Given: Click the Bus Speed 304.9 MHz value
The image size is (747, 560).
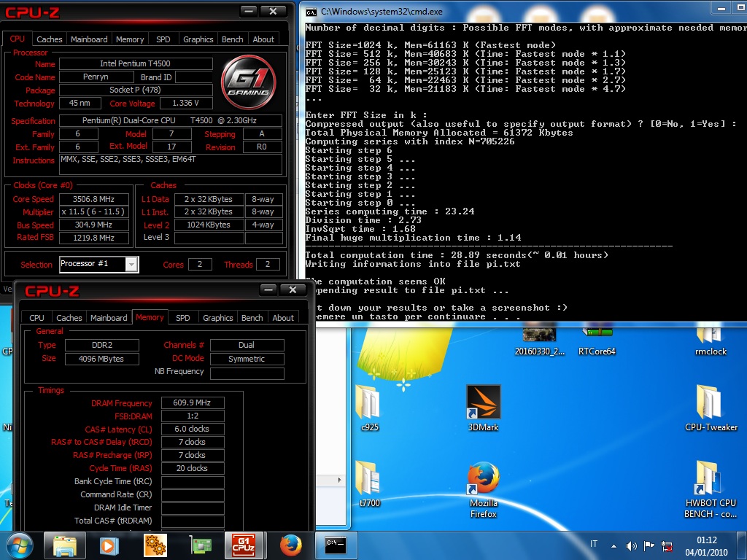Looking at the screenshot, I should click(x=93, y=225).
